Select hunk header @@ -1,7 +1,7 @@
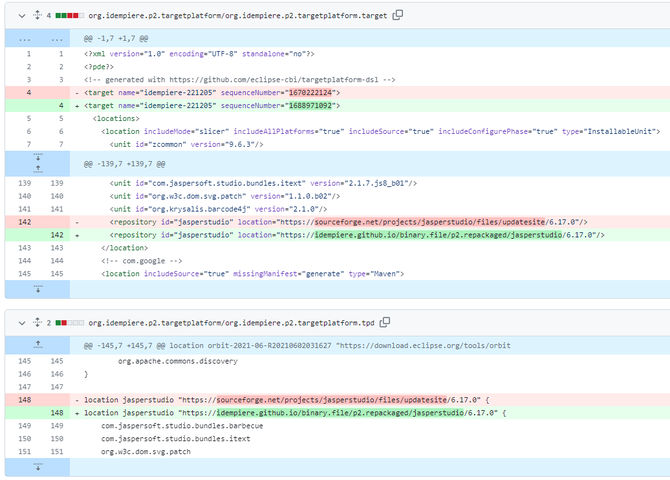This screenshot has width=670, height=480. point(116,38)
